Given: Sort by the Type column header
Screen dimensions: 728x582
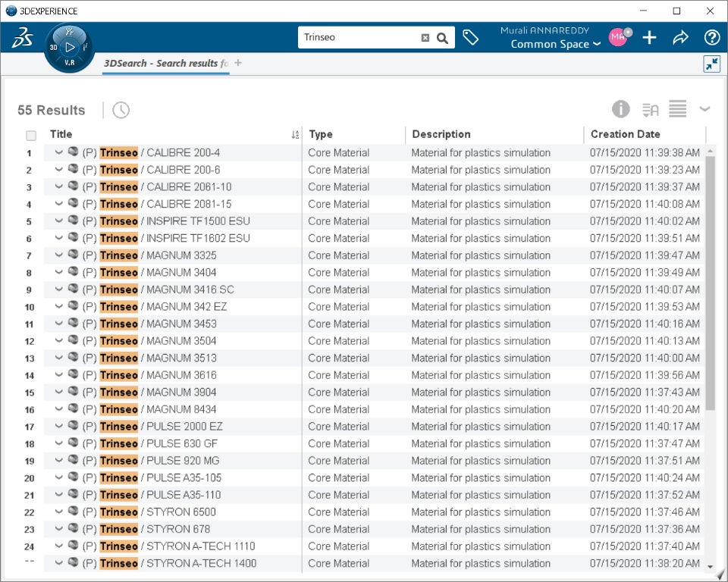Looking at the screenshot, I should tap(321, 134).
